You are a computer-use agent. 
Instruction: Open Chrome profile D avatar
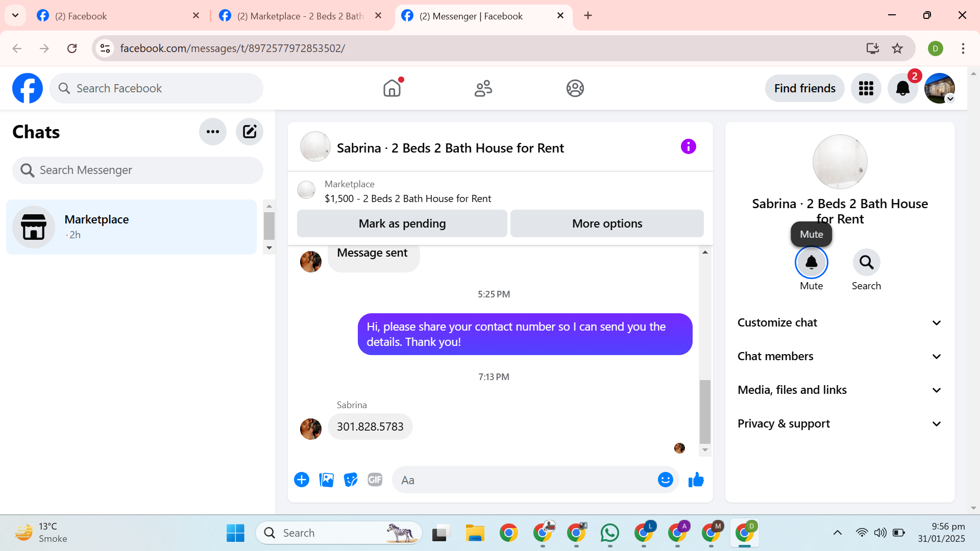click(936, 48)
